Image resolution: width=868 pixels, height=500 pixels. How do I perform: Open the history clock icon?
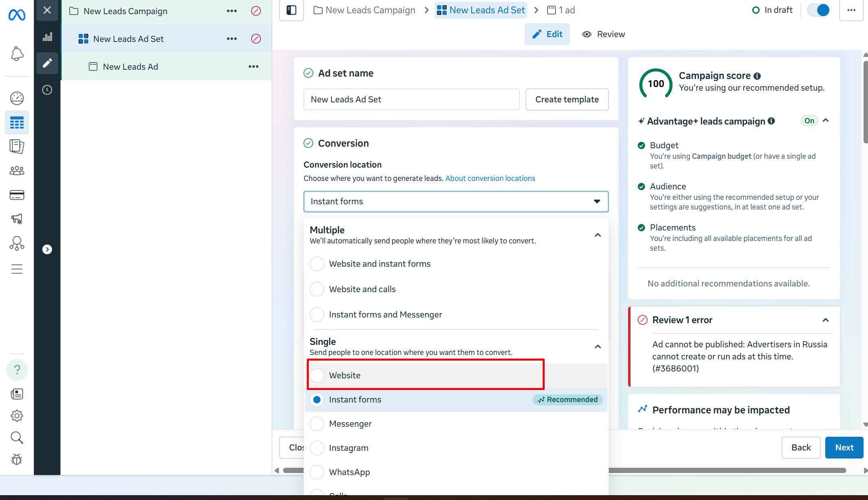(47, 90)
